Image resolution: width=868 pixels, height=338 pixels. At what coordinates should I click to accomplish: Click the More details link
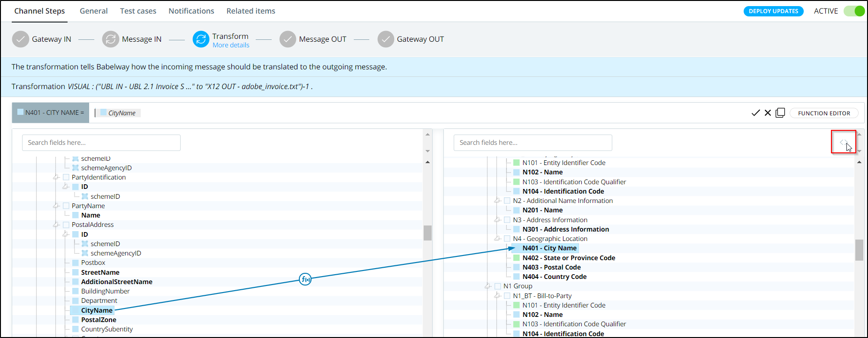231,45
